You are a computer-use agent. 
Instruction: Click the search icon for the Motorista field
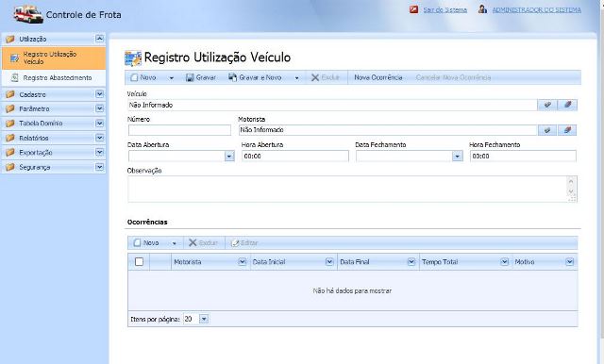tap(547, 130)
